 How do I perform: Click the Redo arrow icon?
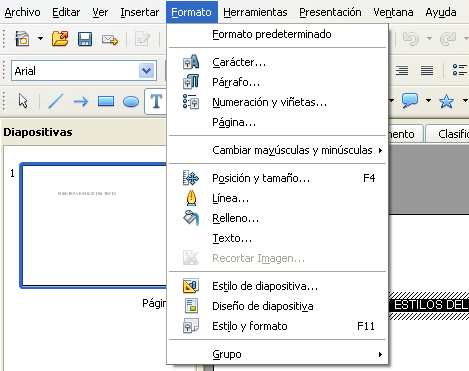point(448,39)
